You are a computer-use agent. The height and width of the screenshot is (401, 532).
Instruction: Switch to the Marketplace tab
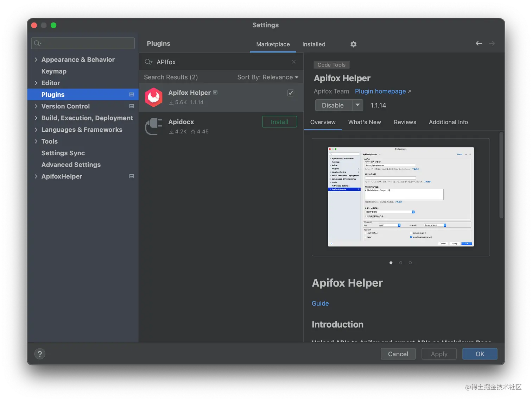(273, 44)
